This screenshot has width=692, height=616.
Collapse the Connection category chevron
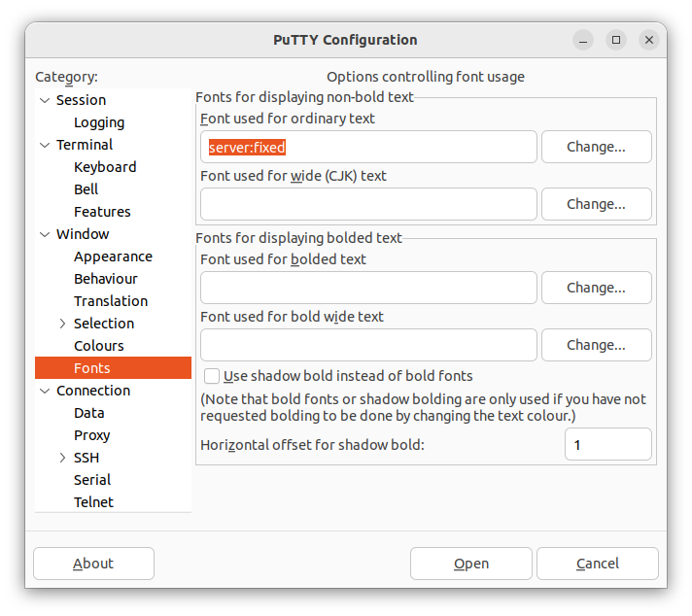[45, 392]
